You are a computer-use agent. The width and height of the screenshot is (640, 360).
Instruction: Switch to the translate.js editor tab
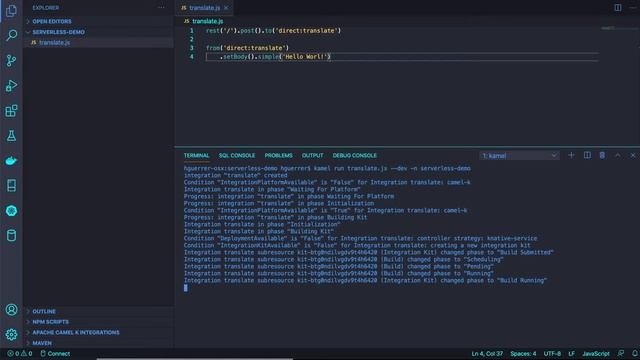coord(204,8)
